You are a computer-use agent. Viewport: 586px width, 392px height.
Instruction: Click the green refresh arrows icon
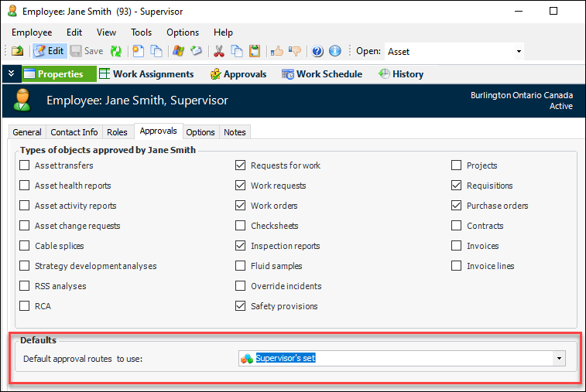(116, 51)
